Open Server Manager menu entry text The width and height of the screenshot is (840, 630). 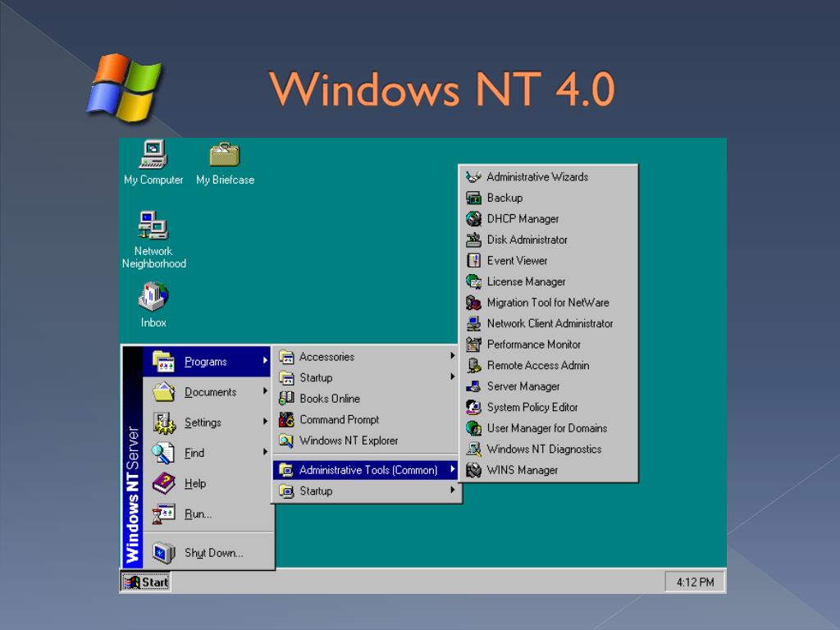point(523,386)
